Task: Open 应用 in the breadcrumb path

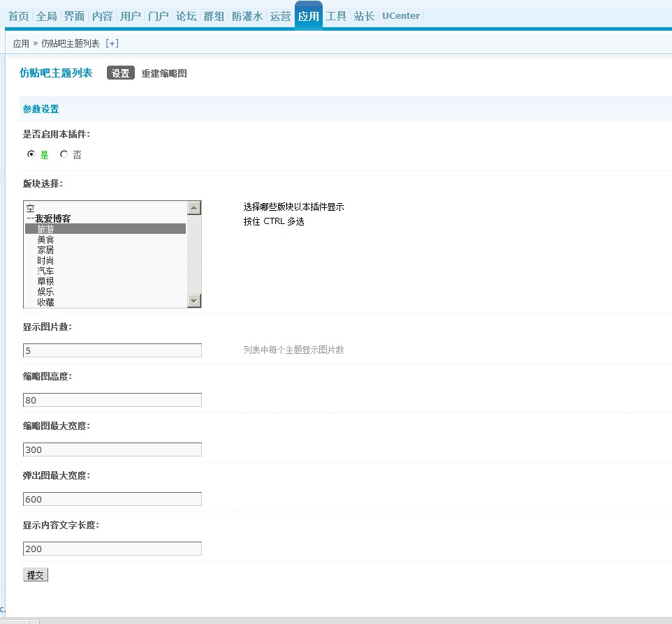Action: coord(21,42)
